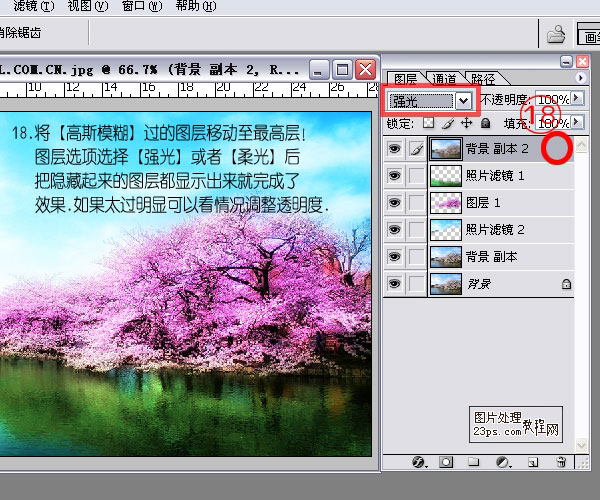Click lock image pixels brush icon
600x500 pixels.
tap(448, 123)
